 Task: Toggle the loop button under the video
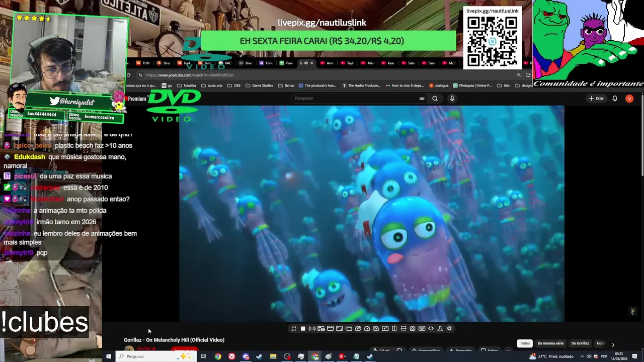pos(293,328)
